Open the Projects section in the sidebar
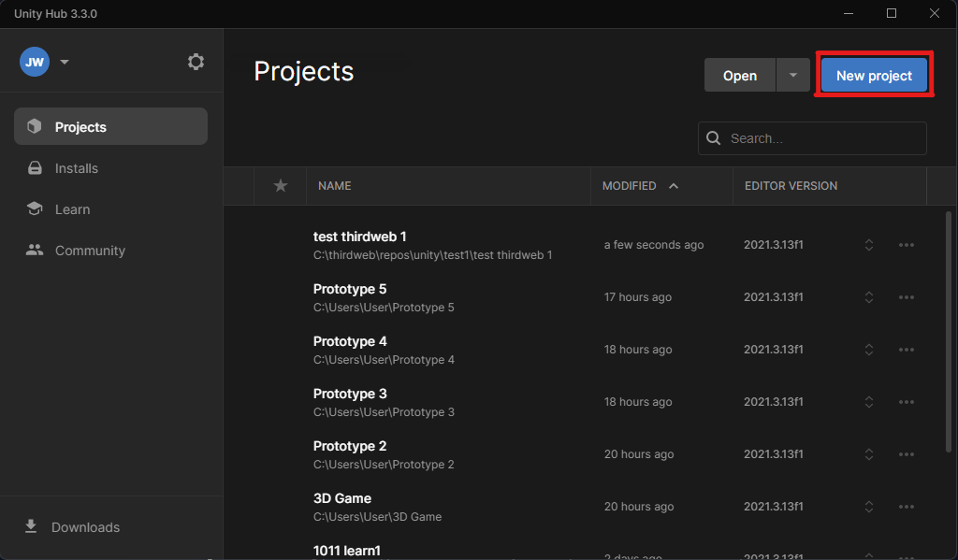Viewport: 958px width, 560px height. point(80,126)
